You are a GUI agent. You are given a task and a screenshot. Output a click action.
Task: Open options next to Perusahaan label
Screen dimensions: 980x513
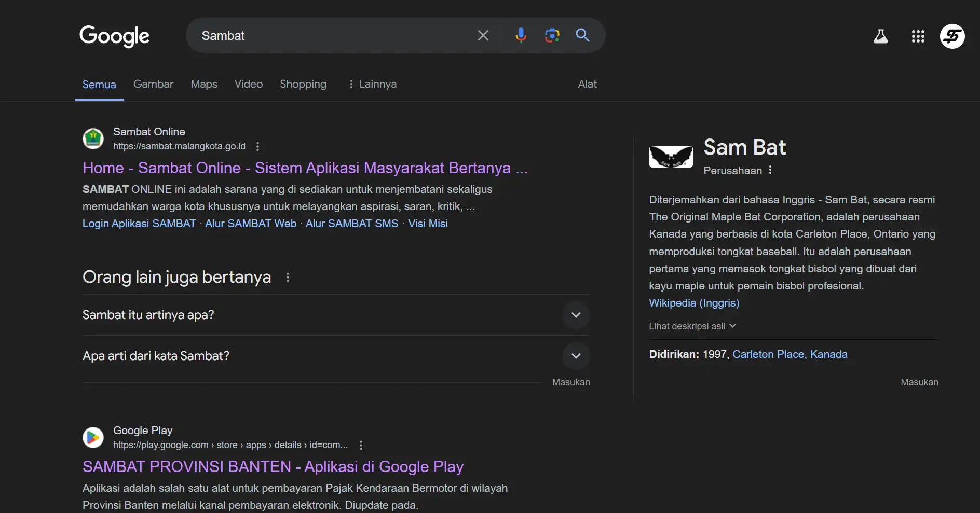coord(770,170)
